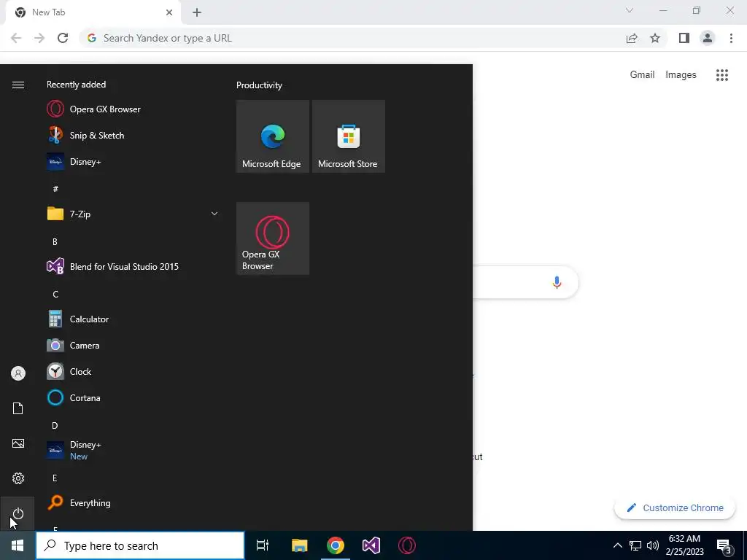Jump to letter C section header

coord(55,294)
